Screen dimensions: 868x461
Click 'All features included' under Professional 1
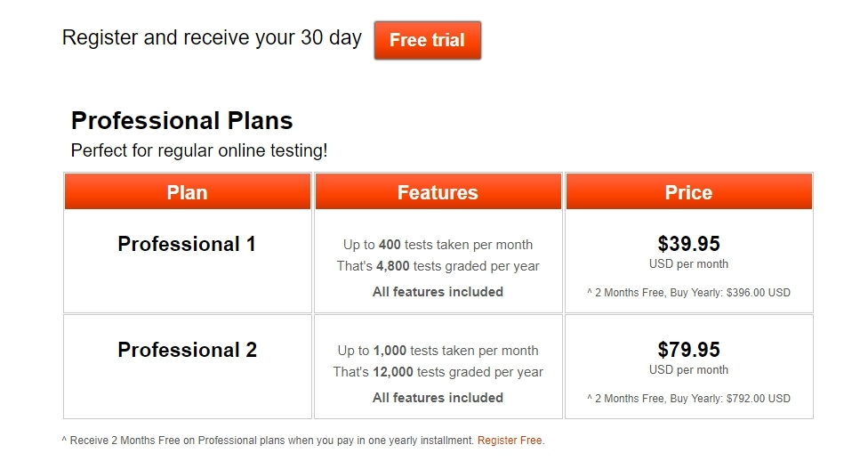coord(438,292)
